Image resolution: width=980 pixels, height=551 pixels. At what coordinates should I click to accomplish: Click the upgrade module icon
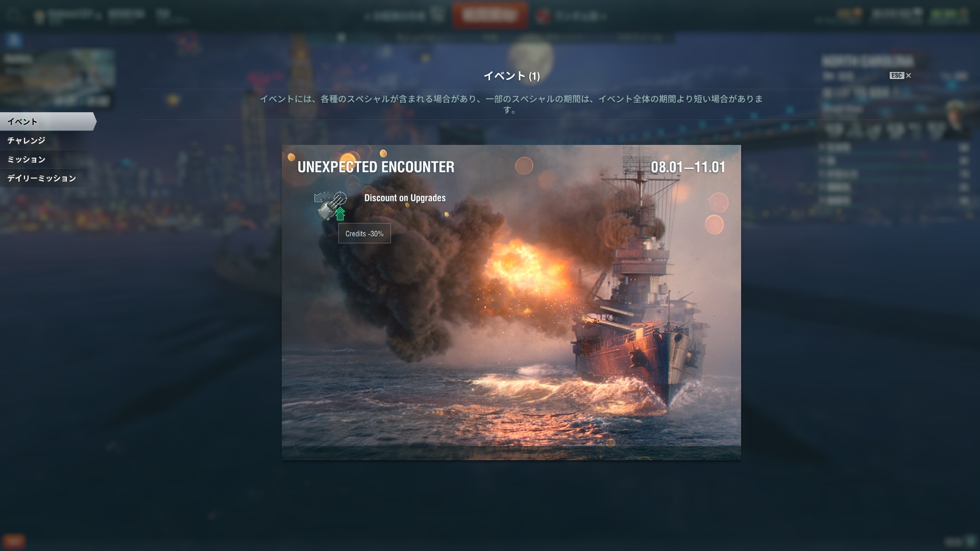tap(330, 206)
